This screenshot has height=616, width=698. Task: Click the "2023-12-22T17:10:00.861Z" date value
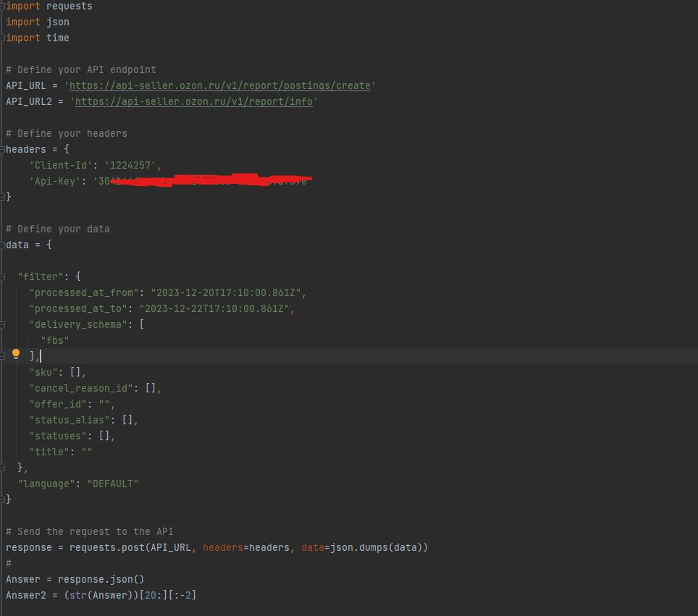point(214,308)
